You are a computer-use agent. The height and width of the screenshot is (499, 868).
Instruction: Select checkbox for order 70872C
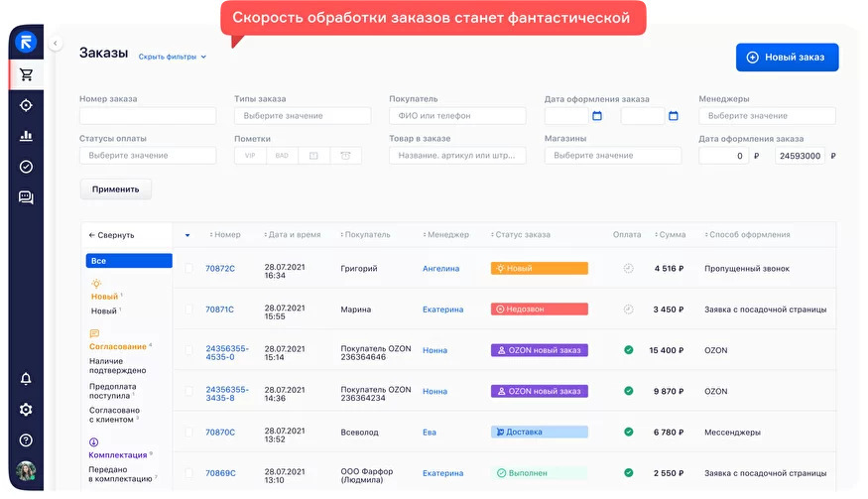pos(188,268)
